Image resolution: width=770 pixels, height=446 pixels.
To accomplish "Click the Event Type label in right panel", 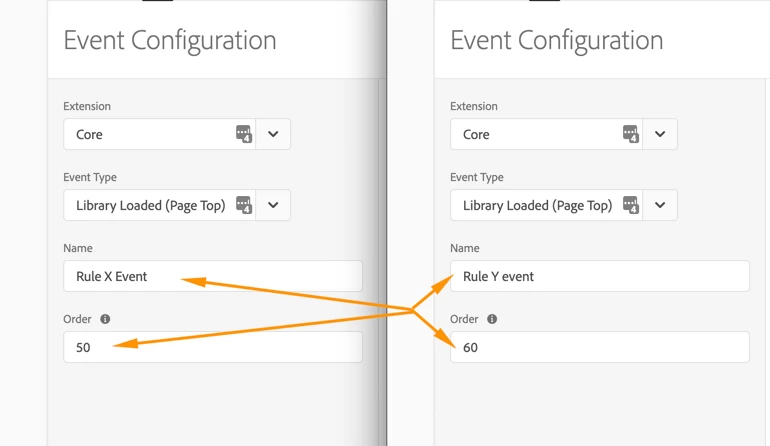I will click(x=477, y=177).
